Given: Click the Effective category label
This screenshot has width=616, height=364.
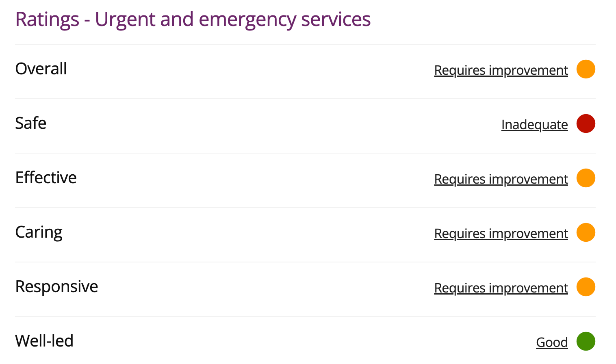Looking at the screenshot, I should click(x=46, y=178).
